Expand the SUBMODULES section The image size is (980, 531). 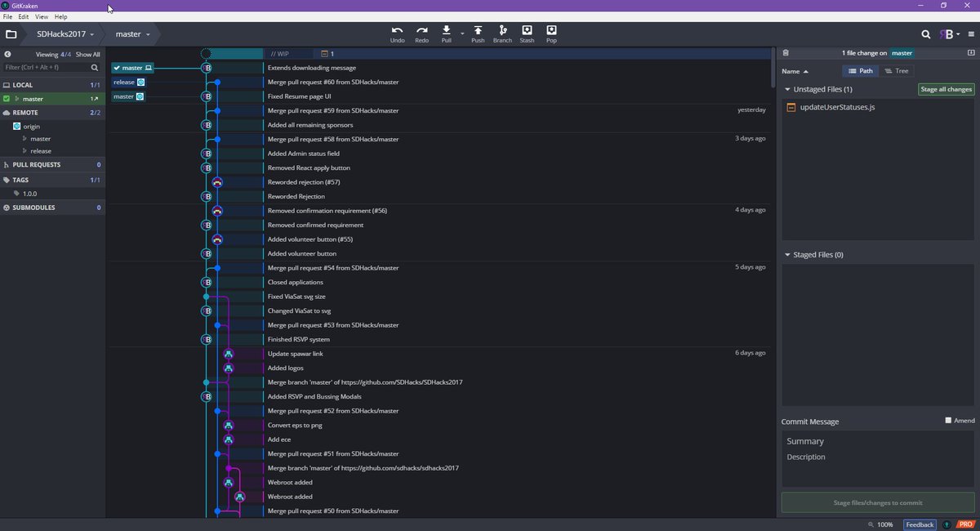pos(53,208)
